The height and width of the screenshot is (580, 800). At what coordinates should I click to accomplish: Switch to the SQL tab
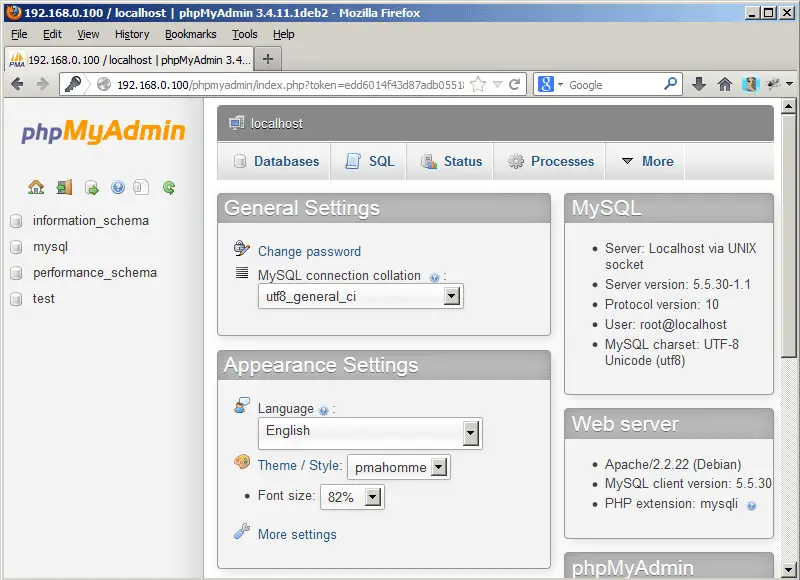368,161
